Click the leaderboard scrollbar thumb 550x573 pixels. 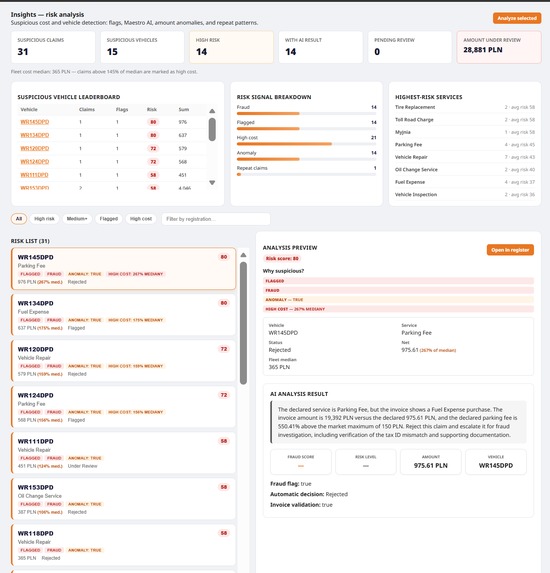(x=212, y=129)
